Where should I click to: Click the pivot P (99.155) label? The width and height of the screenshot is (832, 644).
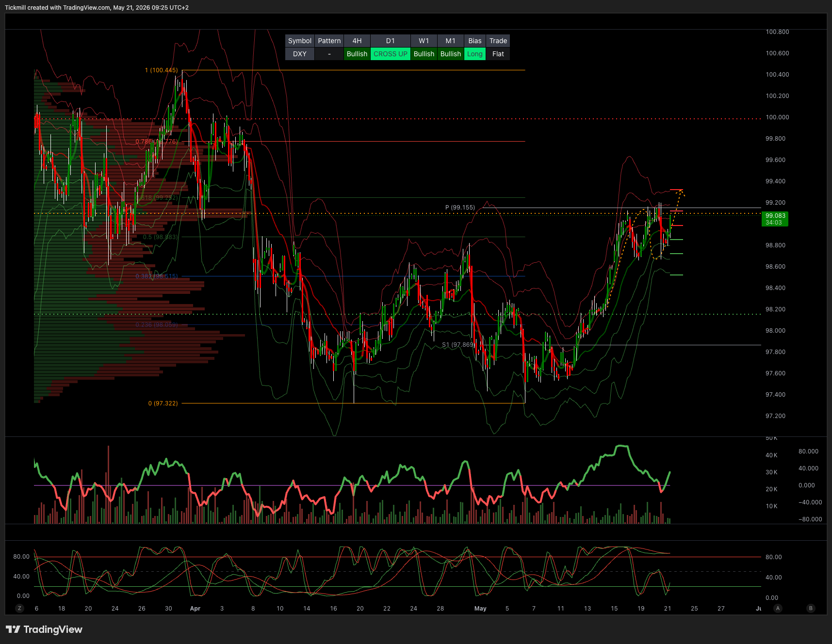pyautogui.click(x=460, y=208)
